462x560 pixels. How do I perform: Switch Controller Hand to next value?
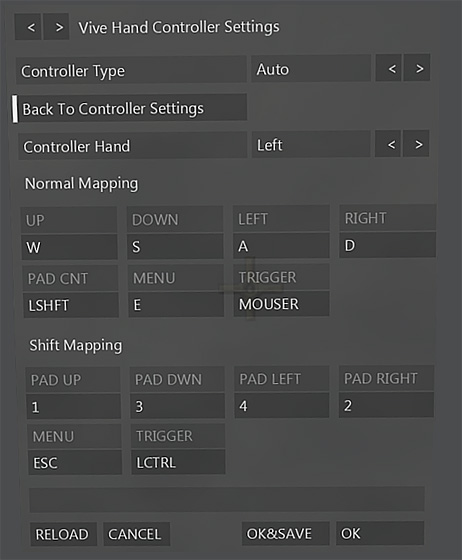(416, 144)
